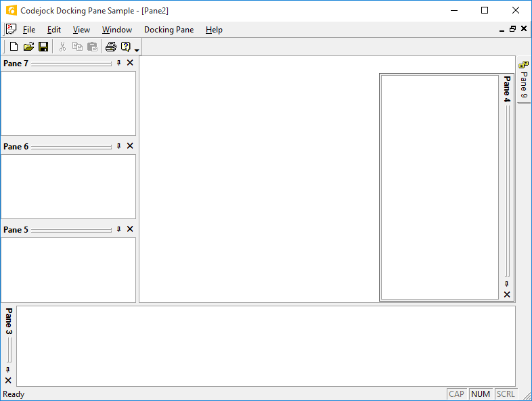This screenshot has width=532, height=401.
Task: Close Pane 4
Action: pos(507,295)
